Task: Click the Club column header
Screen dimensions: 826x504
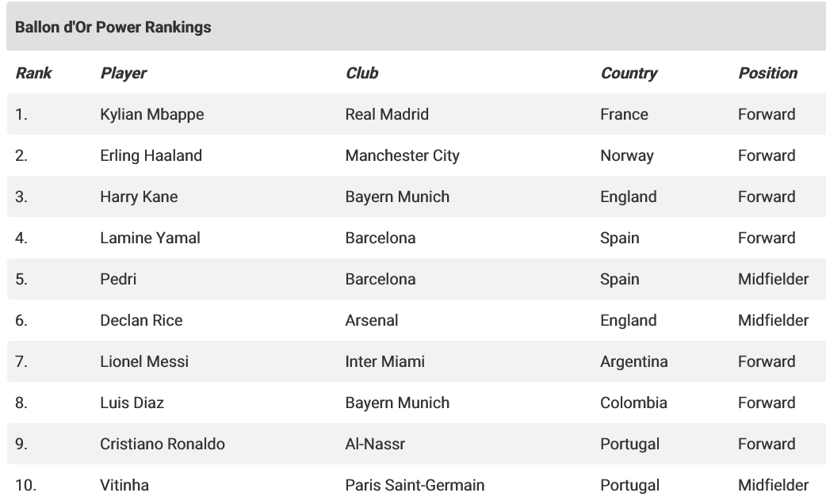Action: point(362,73)
